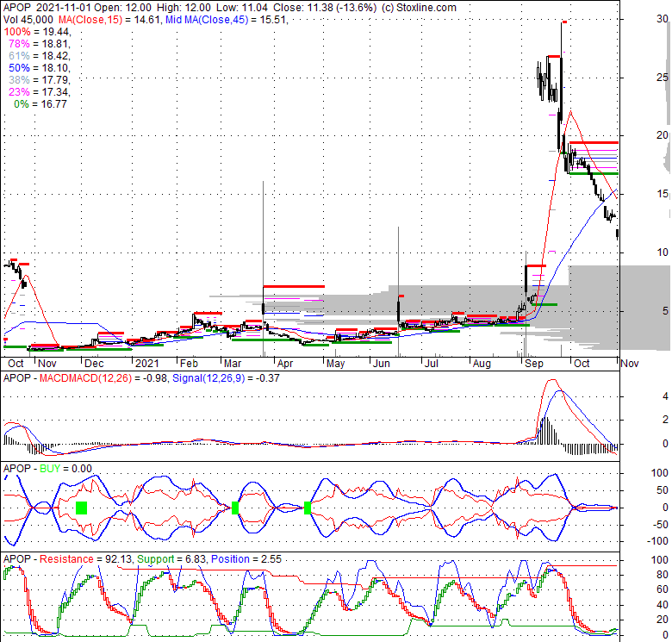Click the '50% = 18.10' Fibonacci level

pos(39,68)
